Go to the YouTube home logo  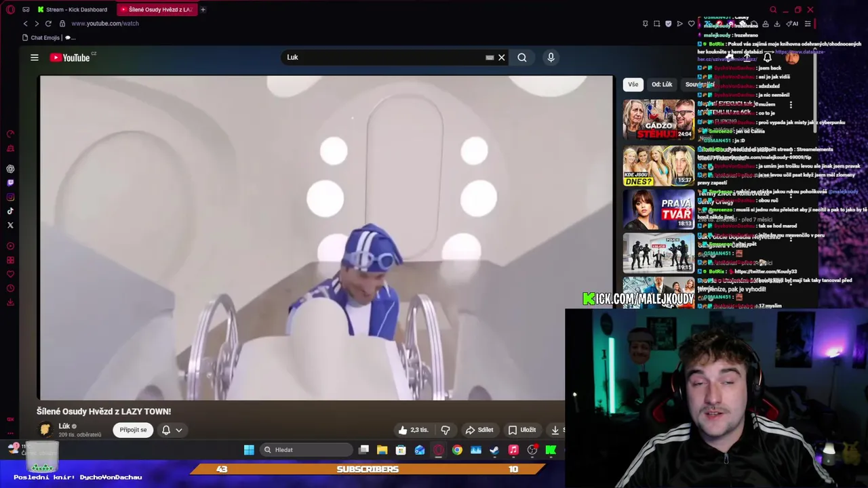click(70, 58)
